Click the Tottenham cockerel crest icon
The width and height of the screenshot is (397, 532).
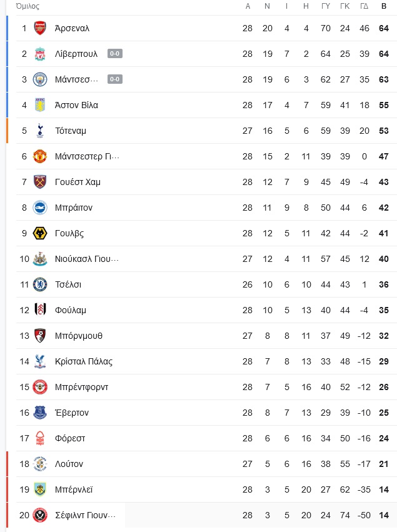[x=40, y=131]
